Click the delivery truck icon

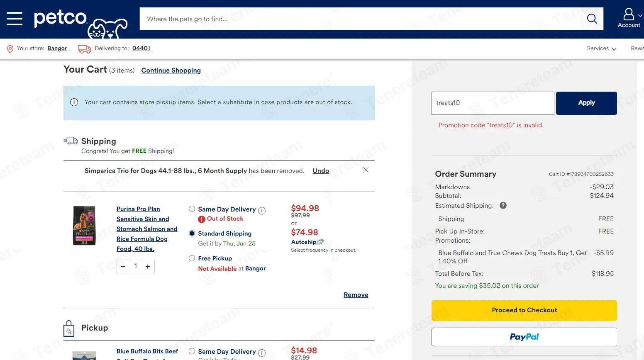(85, 49)
